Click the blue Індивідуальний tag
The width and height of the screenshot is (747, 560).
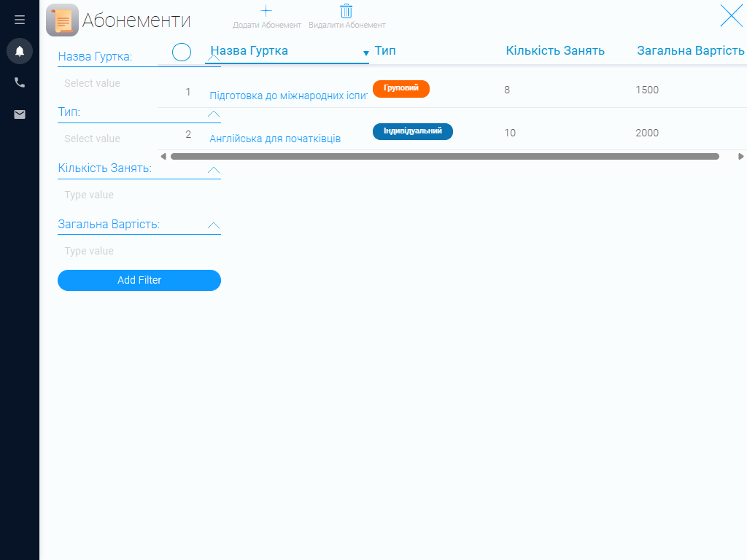click(x=413, y=131)
